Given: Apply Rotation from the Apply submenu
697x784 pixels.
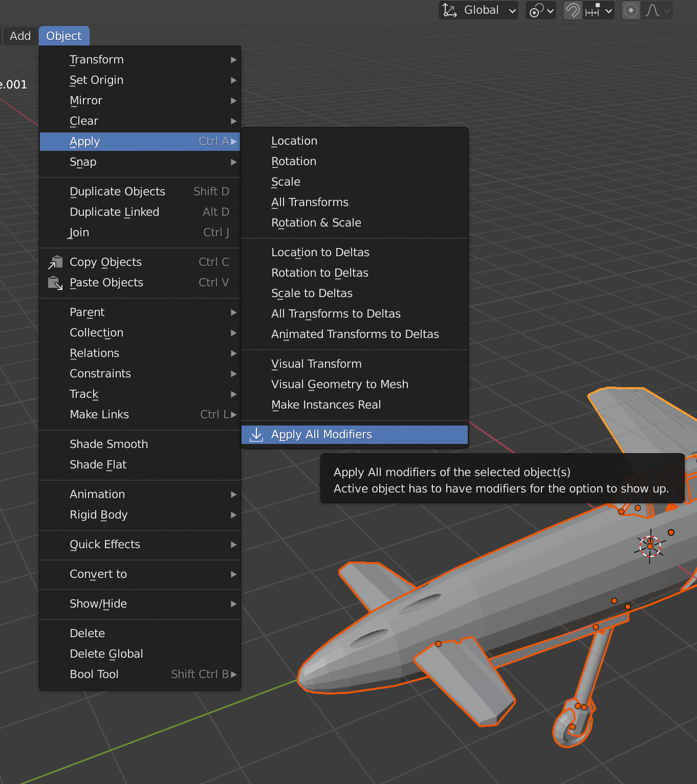Looking at the screenshot, I should (355, 162).
